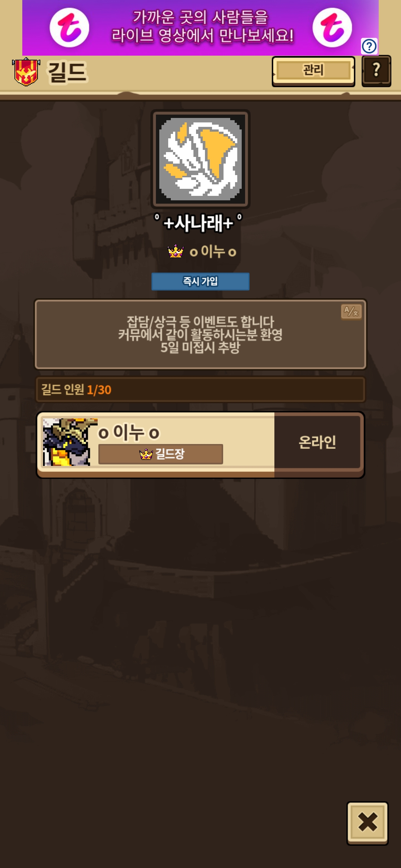The width and height of the screenshot is (401, 868).
Task: Click the translate icon in guild description
Action: [351, 312]
